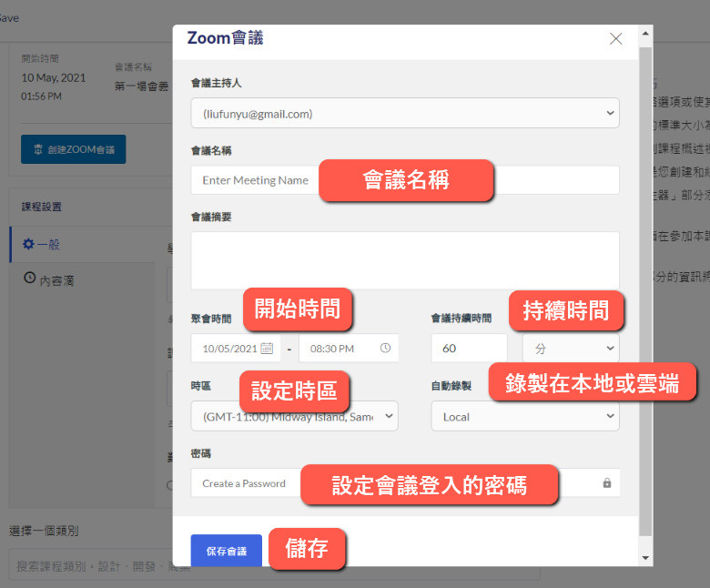Click the dialog scrollbar up arrow

[x=645, y=33]
